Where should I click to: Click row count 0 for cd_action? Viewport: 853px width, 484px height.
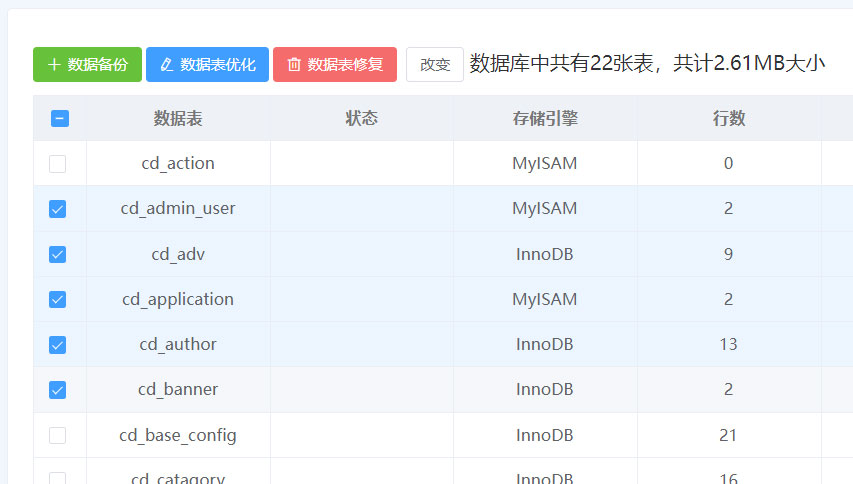(728, 164)
